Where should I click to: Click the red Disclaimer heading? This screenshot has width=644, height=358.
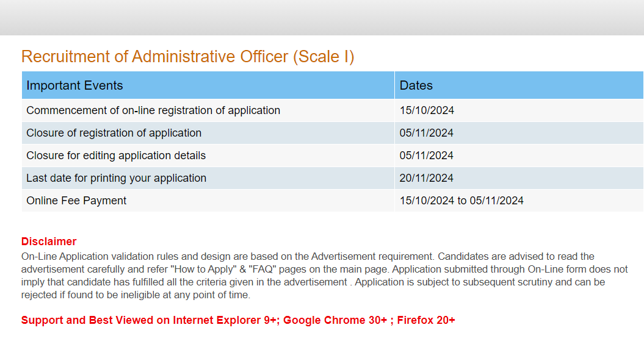[48, 241]
